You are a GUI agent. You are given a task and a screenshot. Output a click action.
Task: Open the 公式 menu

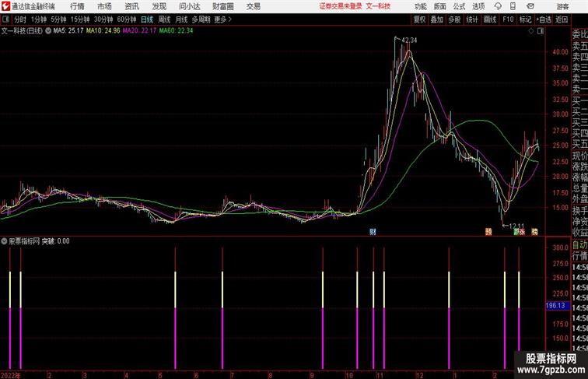click(459, 6)
